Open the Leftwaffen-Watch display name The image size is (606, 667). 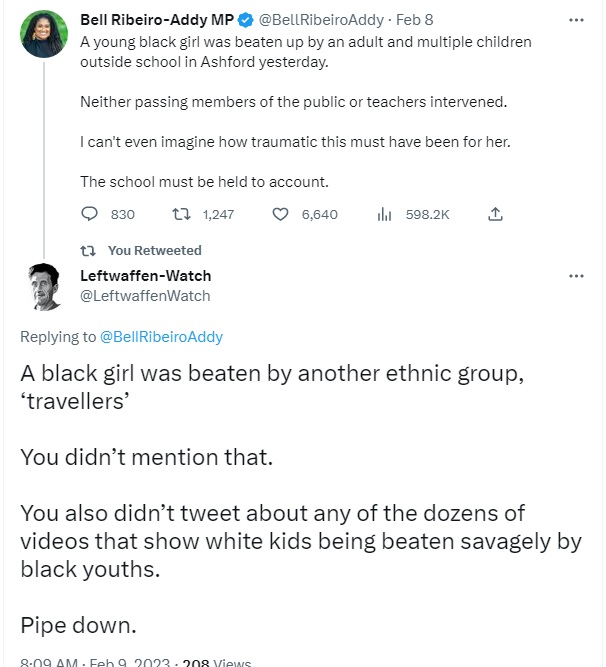(145, 275)
